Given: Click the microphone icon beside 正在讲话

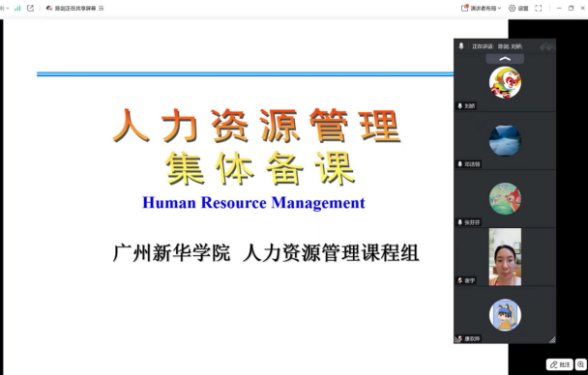Looking at the screenshot, I should pos(461,45).
